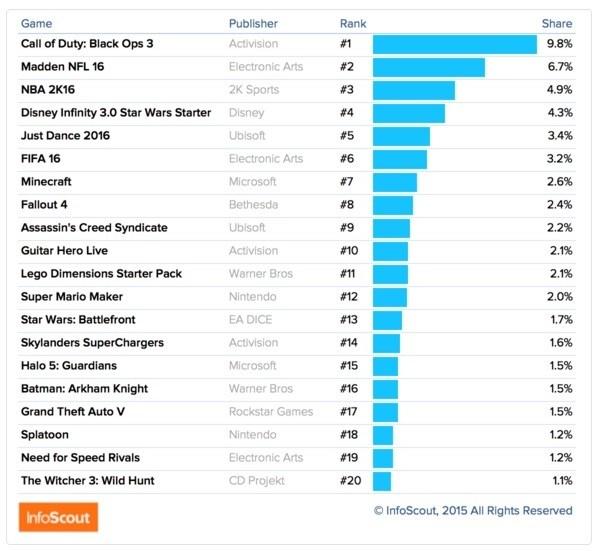Click the Rank column header
600x551 pixels.
353,24
